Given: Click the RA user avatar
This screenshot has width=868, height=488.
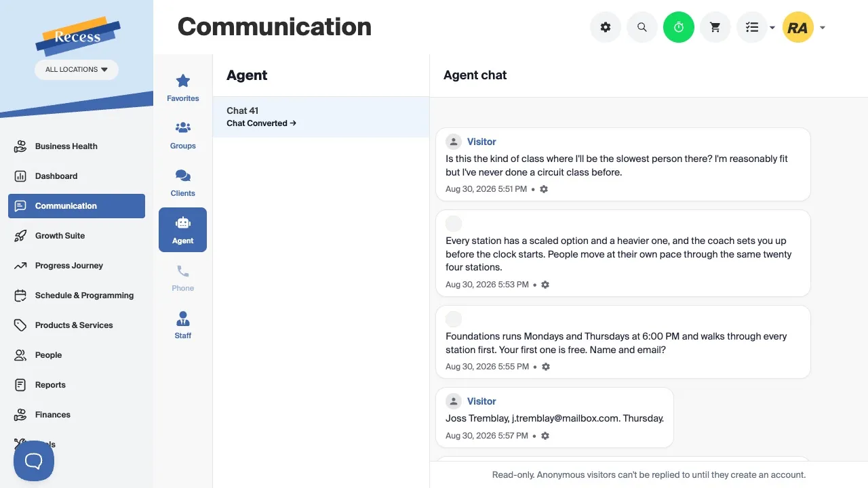Looking at the screenshot, I should 798,28.
